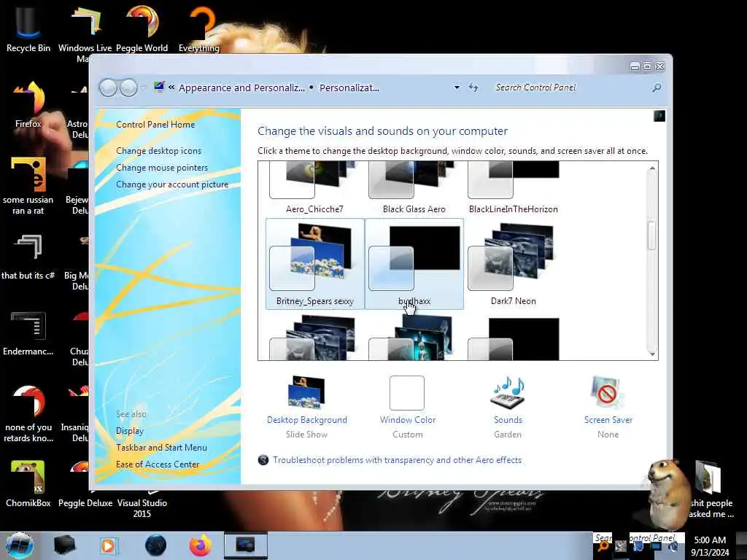Click the Start orb button
This screenshot has width=747, height=560.
[x=19, y=545]
